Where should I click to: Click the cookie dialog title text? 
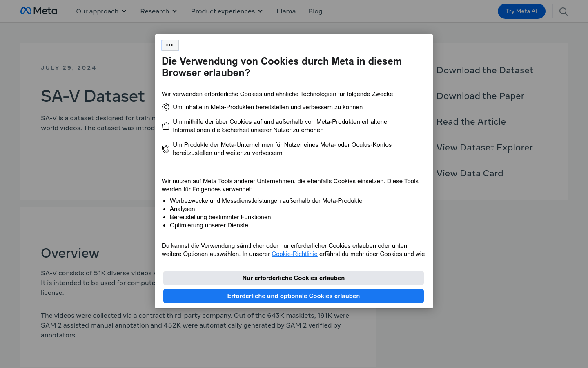pos(282,67)
